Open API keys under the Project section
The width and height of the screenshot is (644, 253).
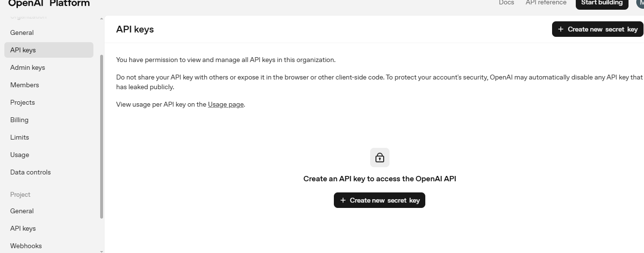(x=48, y=228)
